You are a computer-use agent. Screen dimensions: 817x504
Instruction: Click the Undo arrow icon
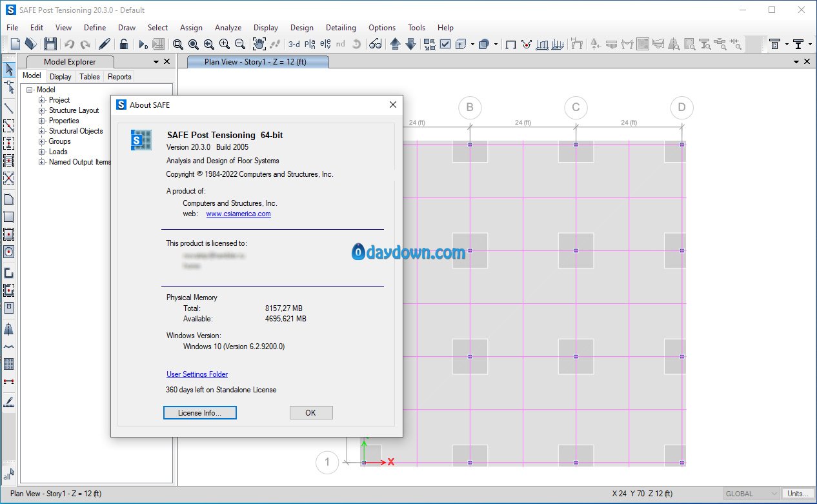69,44
